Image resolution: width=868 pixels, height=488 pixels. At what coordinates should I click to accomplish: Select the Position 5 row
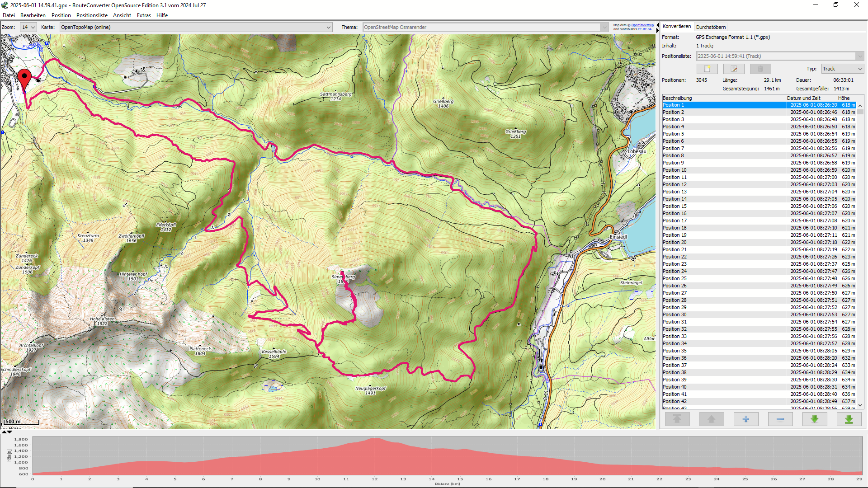coord(759,134)
